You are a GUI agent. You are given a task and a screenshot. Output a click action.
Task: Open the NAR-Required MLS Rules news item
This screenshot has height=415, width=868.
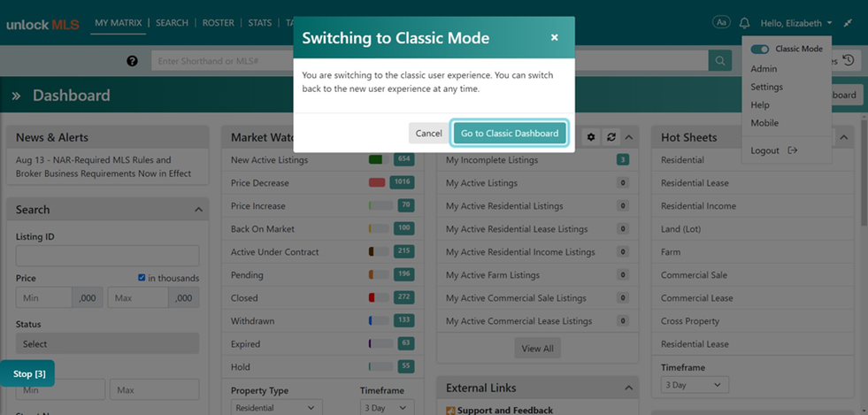coord(104,166)
